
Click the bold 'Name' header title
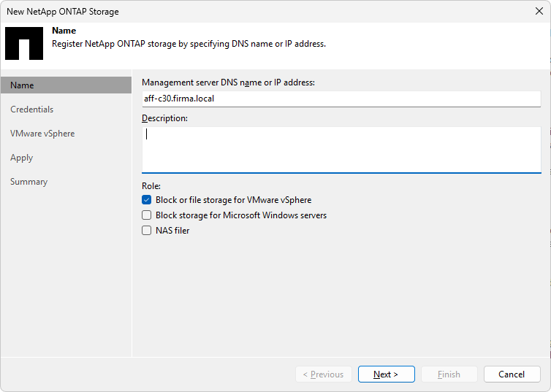click(64, 31)
